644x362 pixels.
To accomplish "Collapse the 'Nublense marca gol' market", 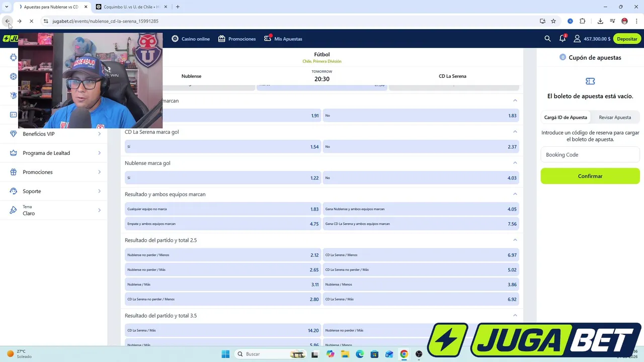I will (515, 163).
